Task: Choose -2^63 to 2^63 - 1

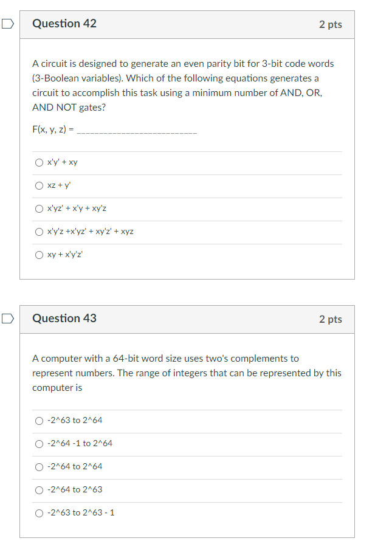Action: [39, 512]
